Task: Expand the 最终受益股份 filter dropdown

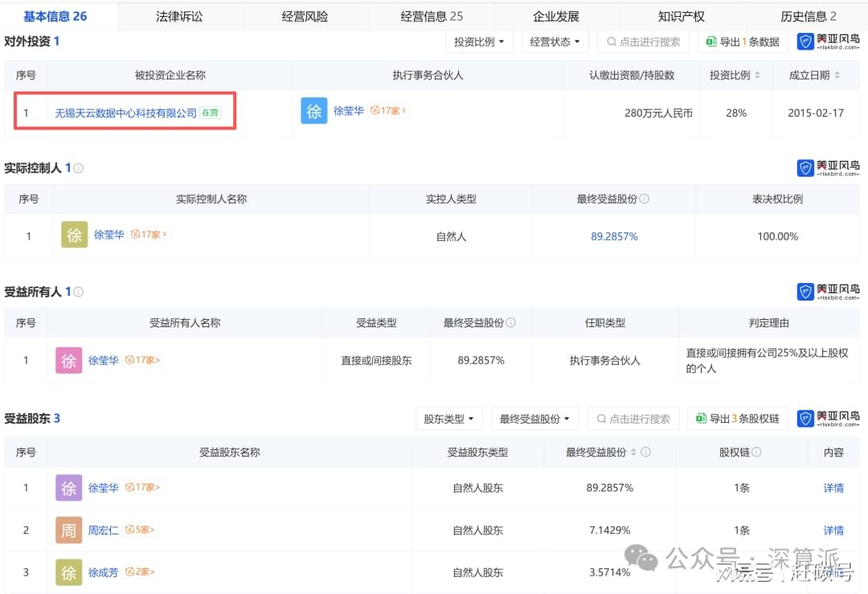Action: pyautogui.click(x=534, y=419)
